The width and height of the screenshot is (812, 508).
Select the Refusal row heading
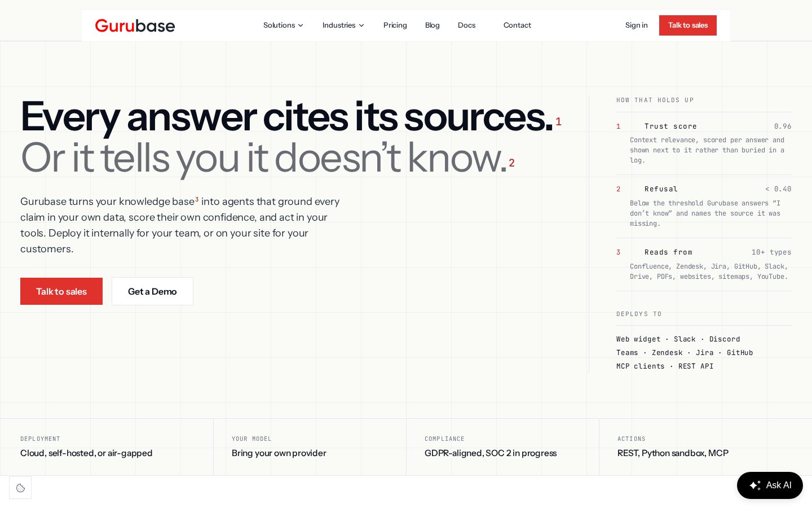point(661,189)
